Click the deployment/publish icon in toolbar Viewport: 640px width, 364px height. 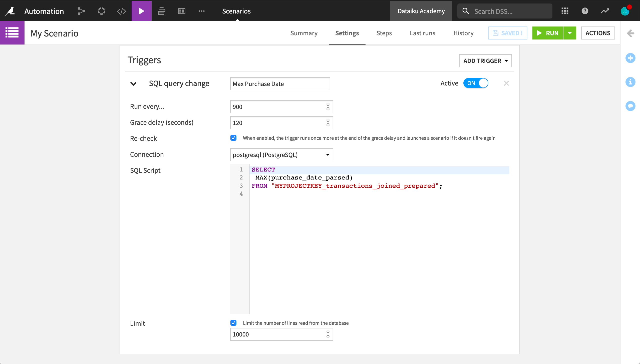coord(162,11)
